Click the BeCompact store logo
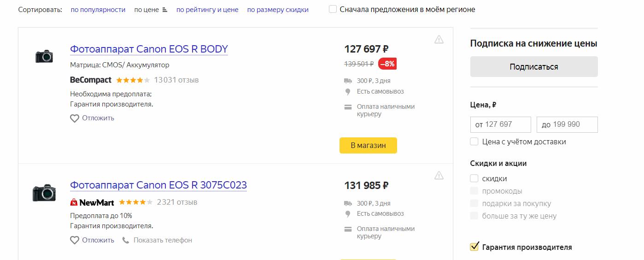Screen dimensions: 644x260 (x=91, y=80)
